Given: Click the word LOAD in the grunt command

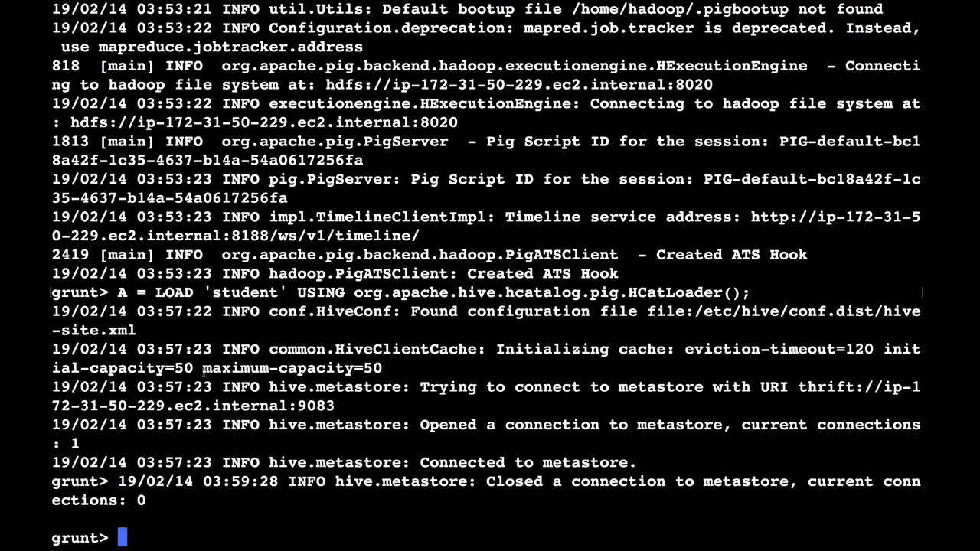Looking at the screenshot, I should click(174, 292).
